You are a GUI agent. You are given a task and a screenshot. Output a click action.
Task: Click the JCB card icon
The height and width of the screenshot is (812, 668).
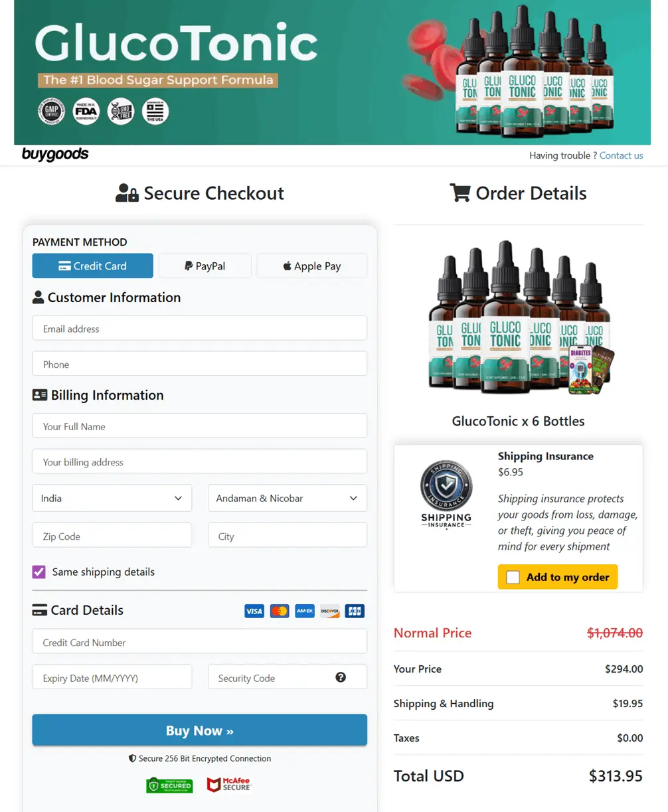[355, 611]
